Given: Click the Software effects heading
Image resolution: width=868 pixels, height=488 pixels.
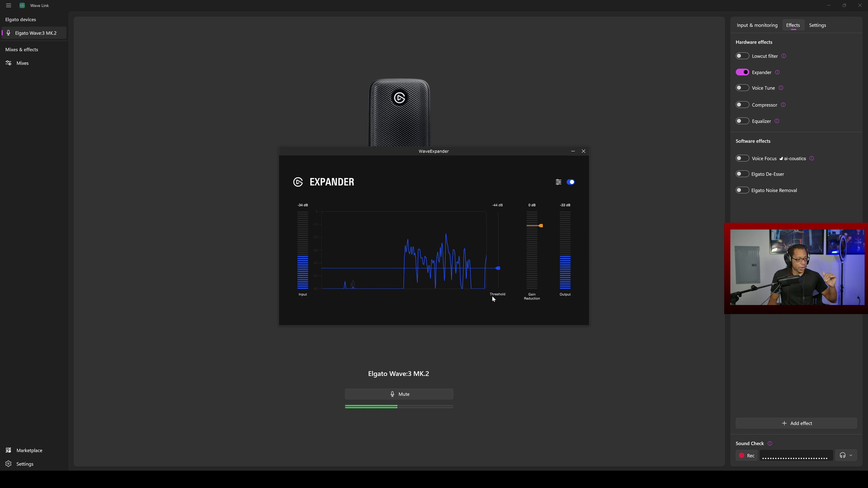Looking at the screenshot, I should coord(753,141).
